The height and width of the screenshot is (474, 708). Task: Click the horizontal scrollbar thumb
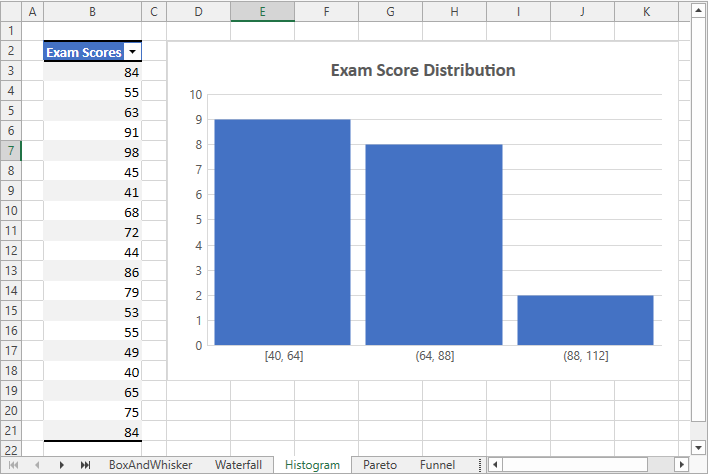tap(575, 465)
